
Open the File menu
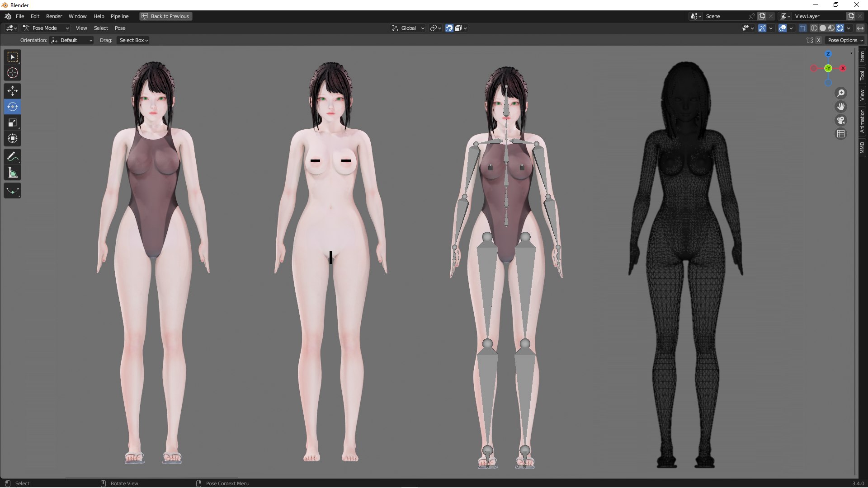(20, 16)
